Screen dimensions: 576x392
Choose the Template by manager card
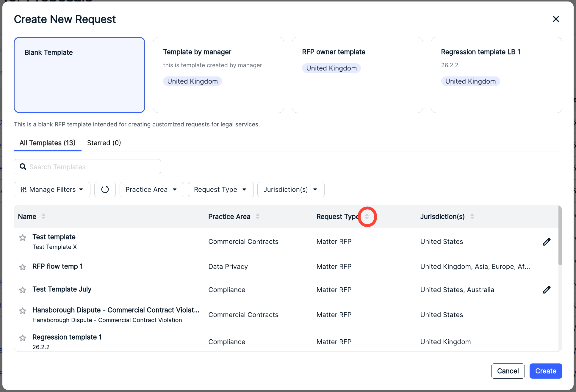218,75
